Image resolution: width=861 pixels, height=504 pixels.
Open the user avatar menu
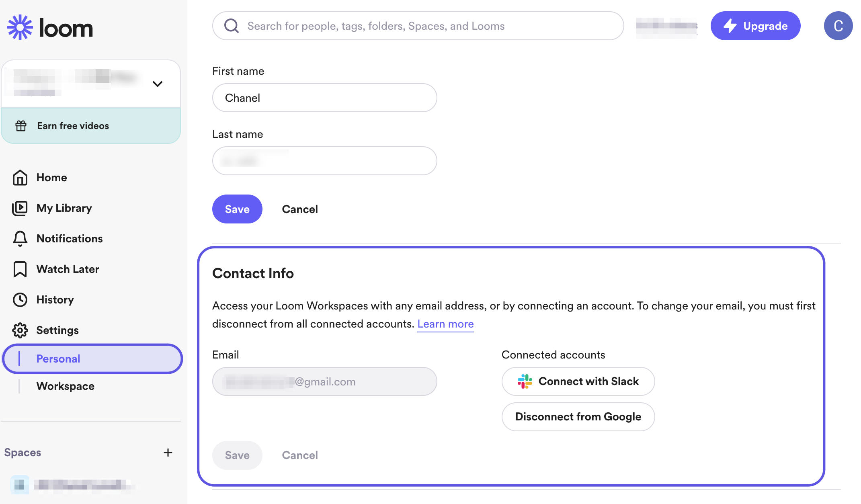click(838, 26)
